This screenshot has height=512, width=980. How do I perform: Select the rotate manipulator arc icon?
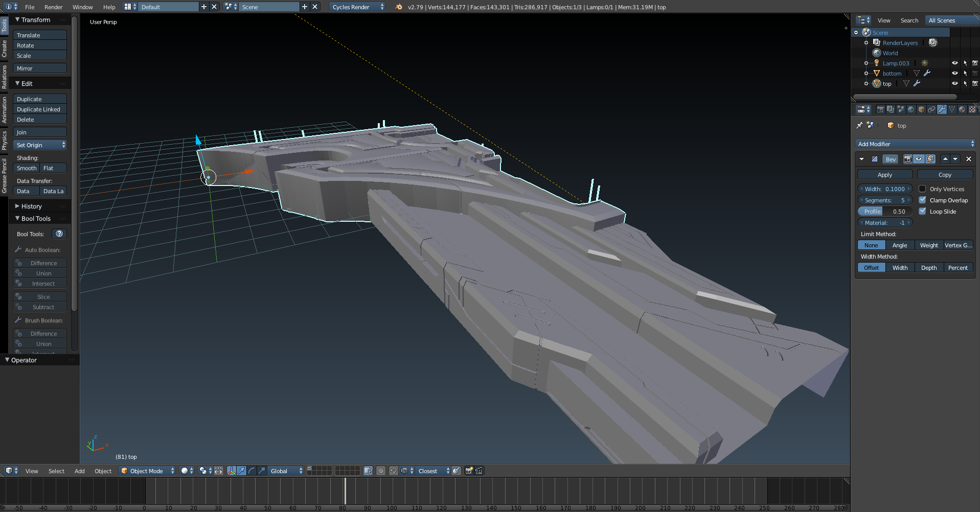coord(252,471)
